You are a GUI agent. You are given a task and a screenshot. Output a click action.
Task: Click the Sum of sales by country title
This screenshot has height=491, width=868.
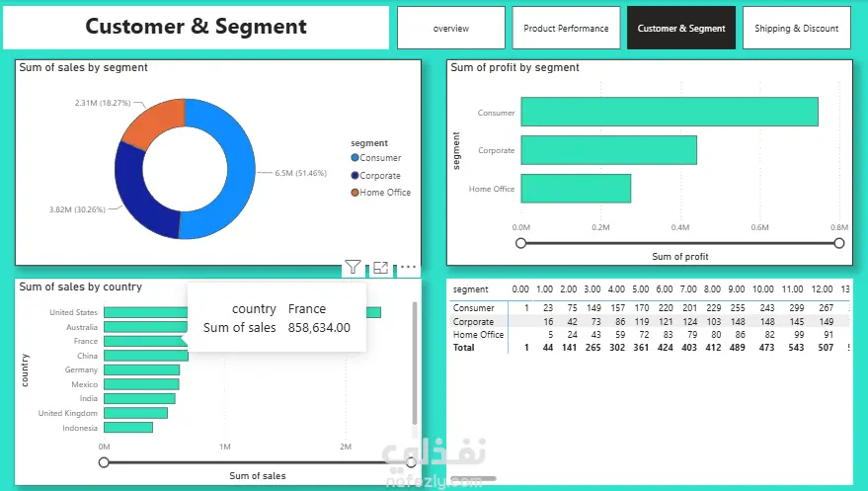click(x=81, y=286)
